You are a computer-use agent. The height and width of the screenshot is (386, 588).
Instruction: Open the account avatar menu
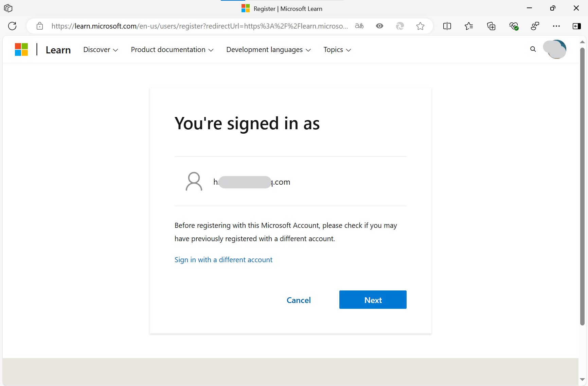click(x=555, y=49)
